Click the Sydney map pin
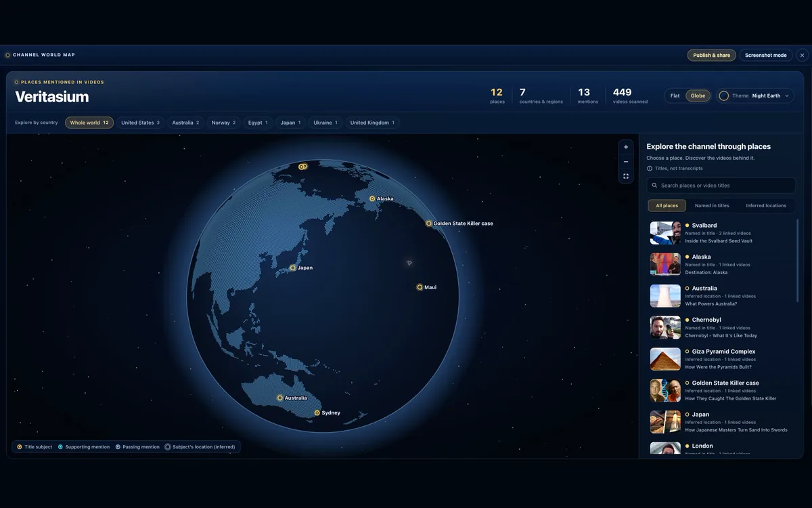 click(x=317, y=413)
